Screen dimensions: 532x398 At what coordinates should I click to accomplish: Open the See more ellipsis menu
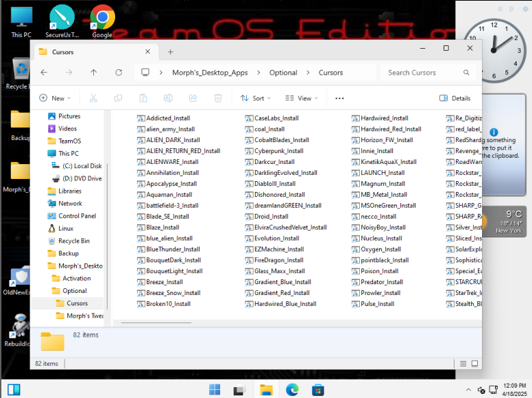tap(339, 98)
